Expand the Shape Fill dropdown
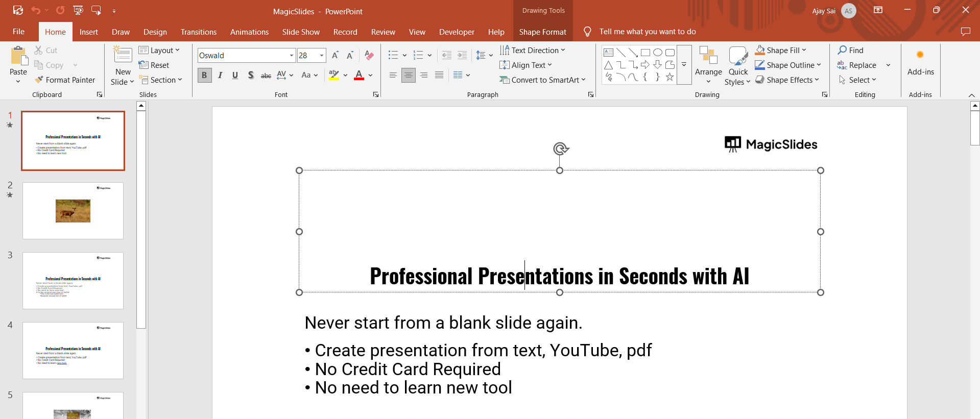 point(804,50)
